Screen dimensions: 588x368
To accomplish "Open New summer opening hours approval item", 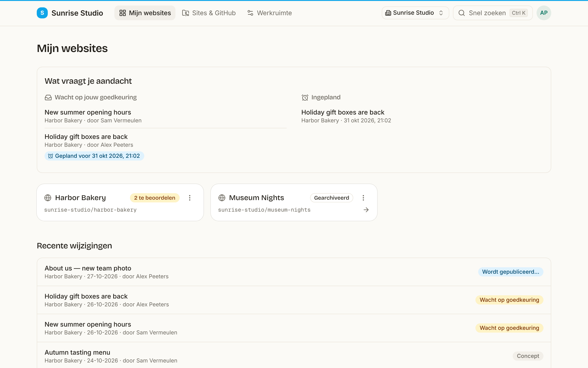I will point(165,116).
